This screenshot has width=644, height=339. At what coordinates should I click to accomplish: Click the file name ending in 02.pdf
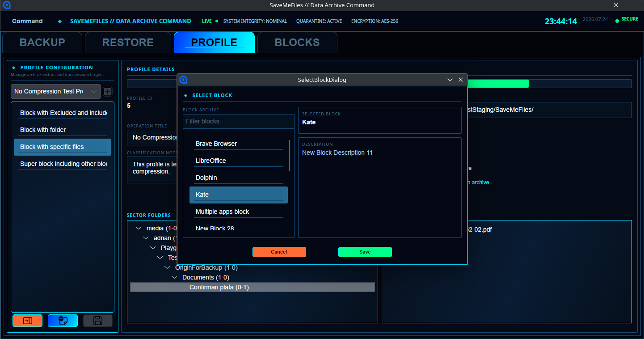click(480, 229)
